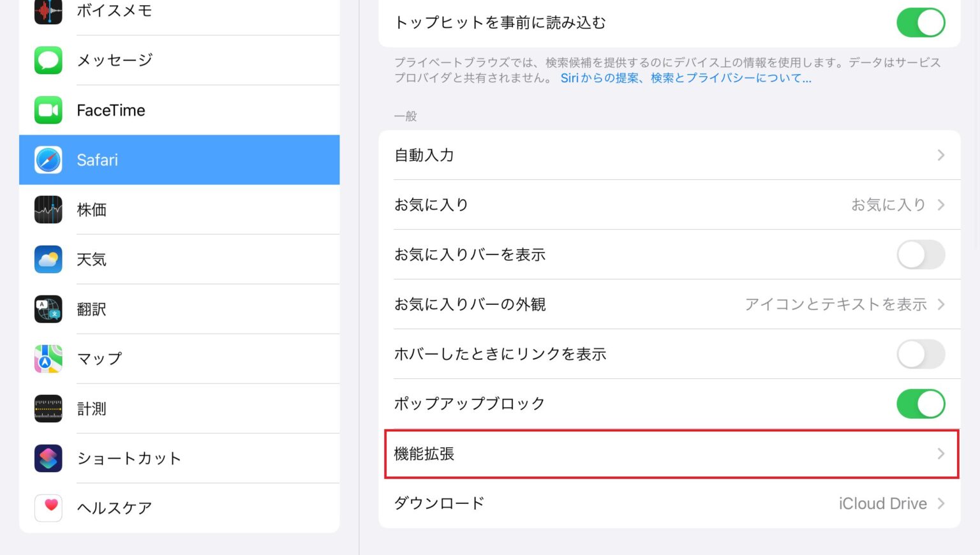Turn off the ポップアップブロック toggle
This screenshot has width=980, height=555.
[x=921, y=403]
